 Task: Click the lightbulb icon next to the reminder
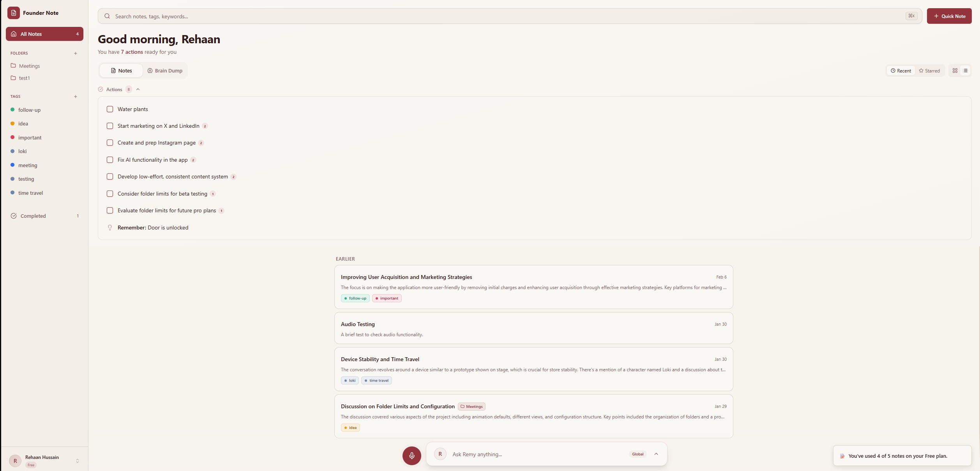[x=110, y=228]
